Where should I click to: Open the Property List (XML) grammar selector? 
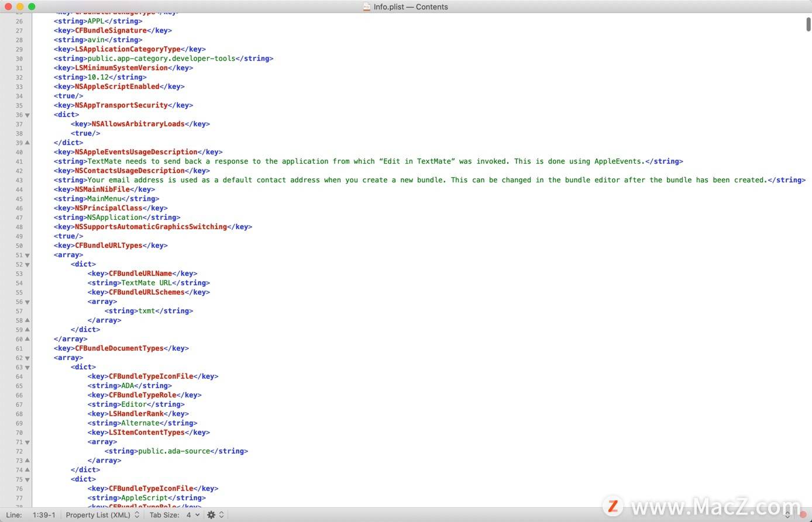coord(102,515)
